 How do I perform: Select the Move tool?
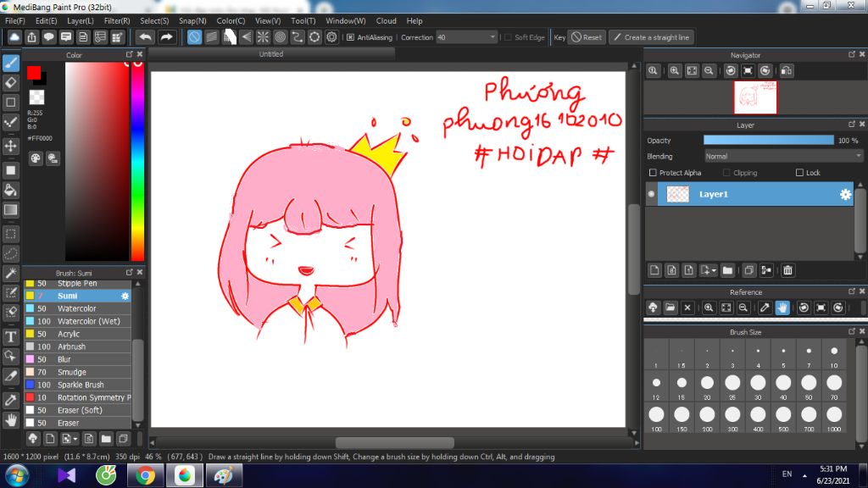(x=11, y=146)
